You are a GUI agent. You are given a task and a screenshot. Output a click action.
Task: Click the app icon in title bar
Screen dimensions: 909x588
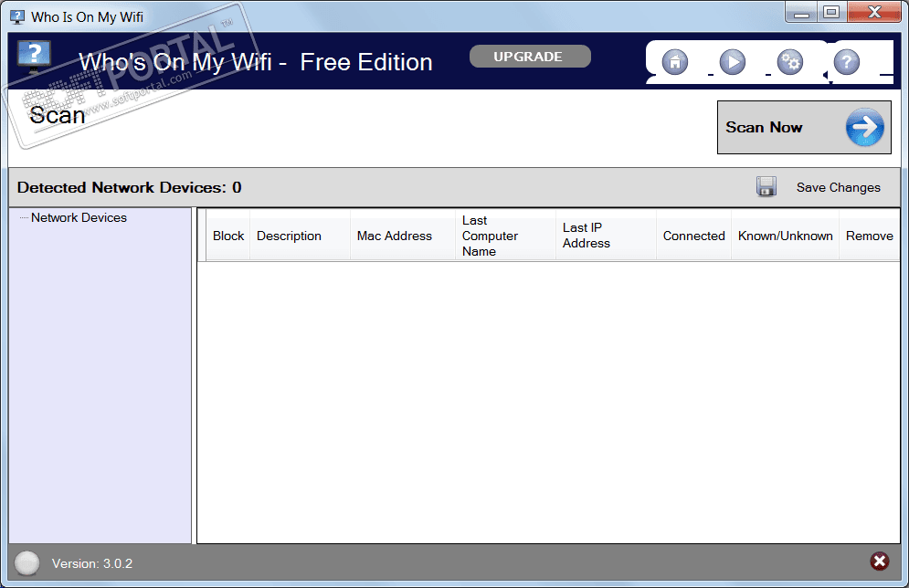point(17,16)
